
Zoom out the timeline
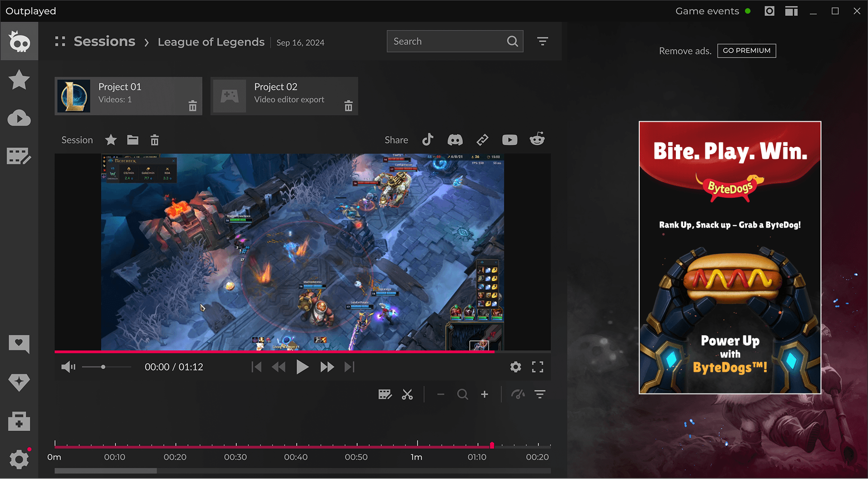click(441, 394)
